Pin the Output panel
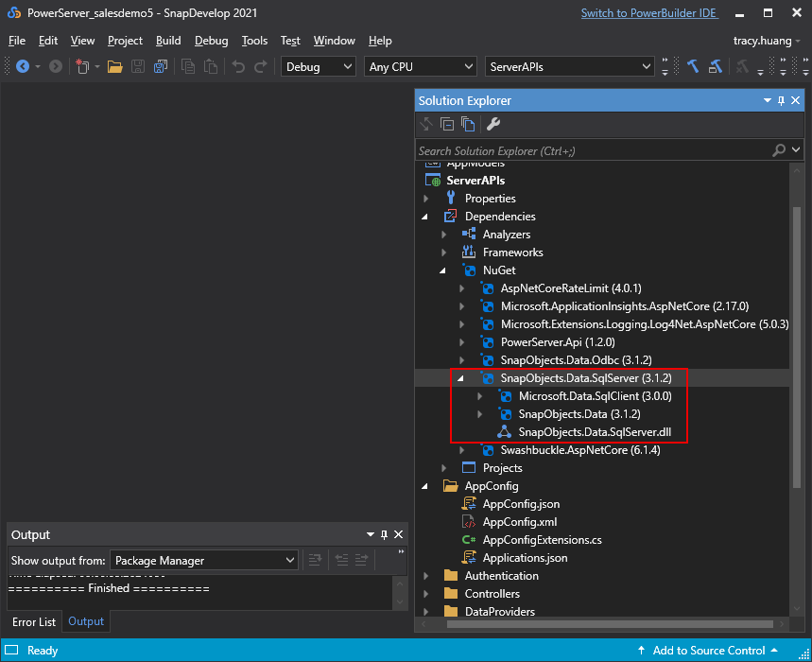Screen dimensions: 812x662 pos(384,534)
